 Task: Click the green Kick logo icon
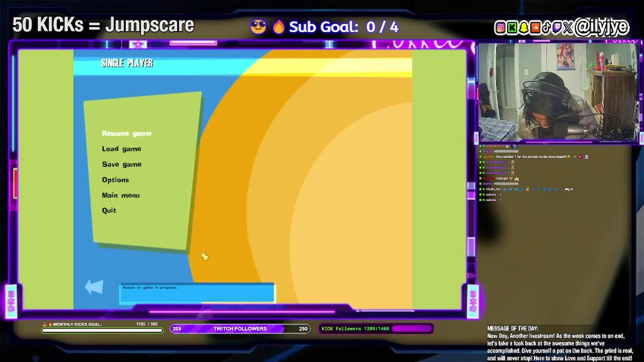(512, 28)
